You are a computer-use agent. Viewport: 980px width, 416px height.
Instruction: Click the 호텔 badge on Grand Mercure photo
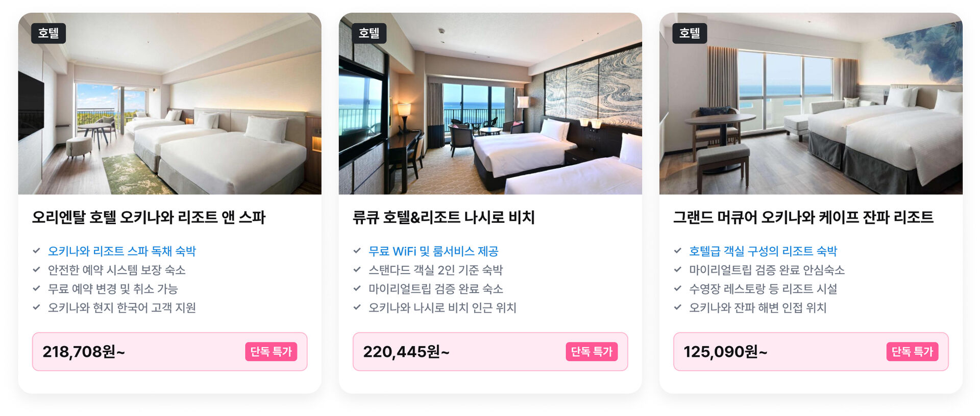point(690,33)
